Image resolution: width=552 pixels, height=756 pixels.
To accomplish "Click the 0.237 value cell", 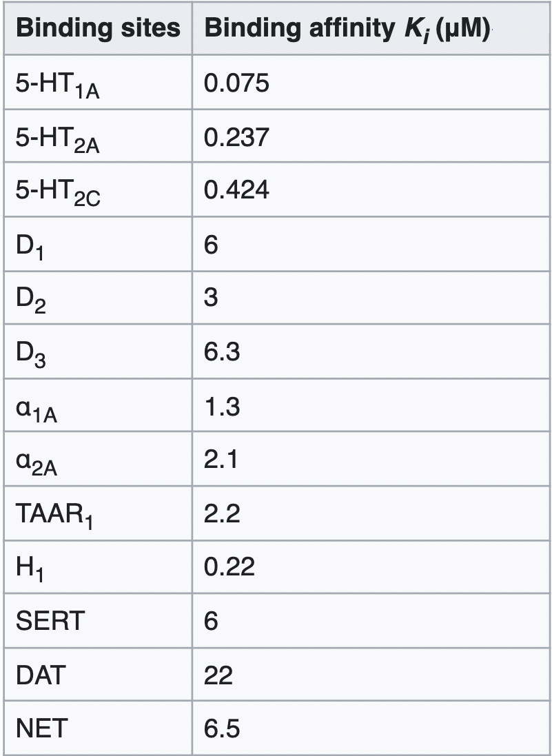I will 371,136.
